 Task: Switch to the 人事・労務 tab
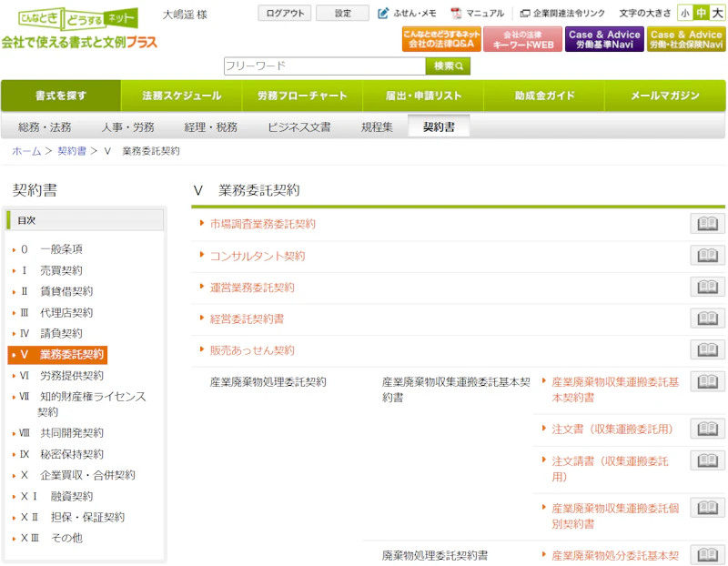127,127
